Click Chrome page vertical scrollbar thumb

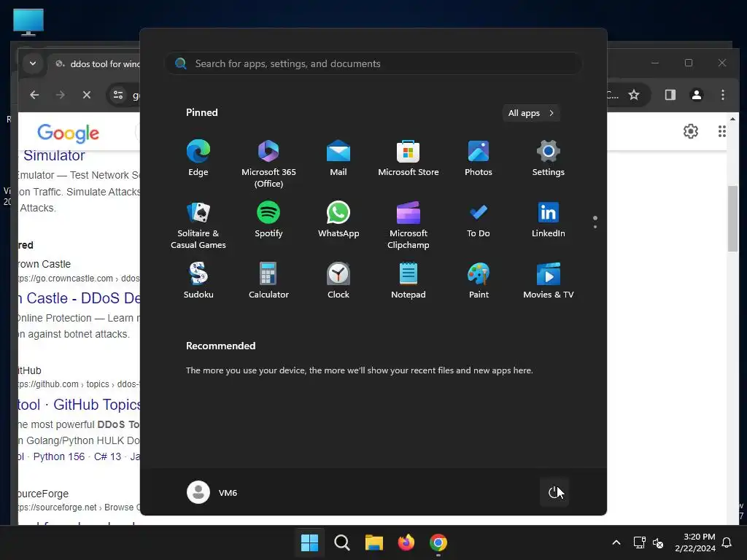(732, 219)
